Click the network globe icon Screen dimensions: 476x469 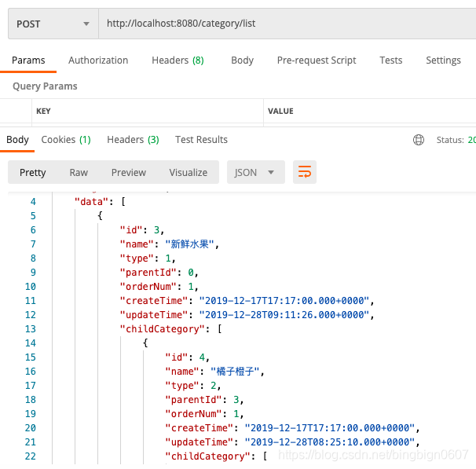click(x=419, y=140)
